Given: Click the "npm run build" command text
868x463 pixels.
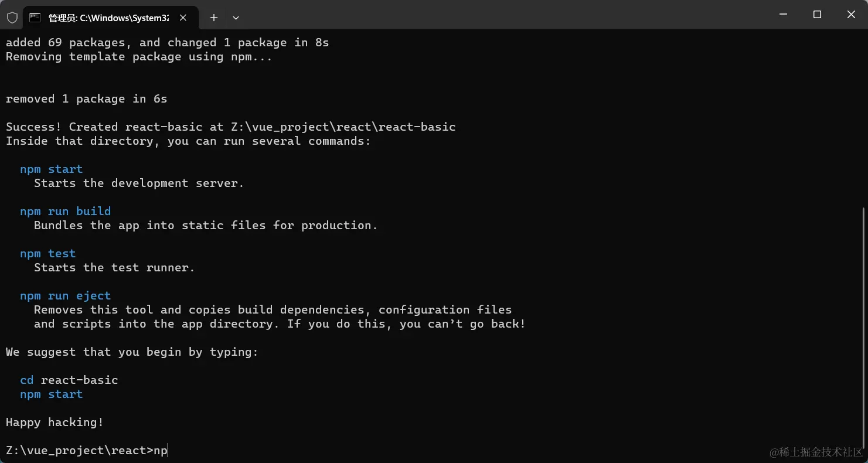Looking at the screenshot, I should pos(66,211).
